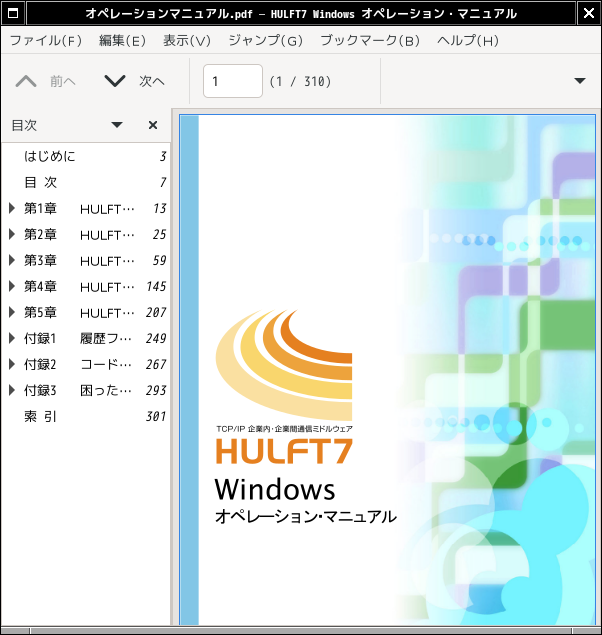Screen dimensions: 602x635
Task: Open the window menu icon in title bar
Action: pyautogui.click(x=13, y=13)
